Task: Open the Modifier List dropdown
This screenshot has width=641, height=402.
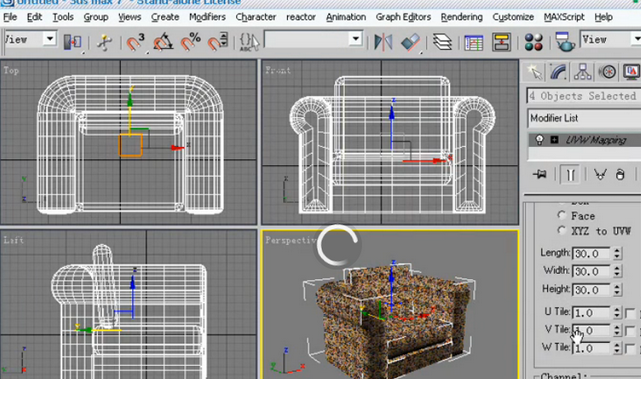Action: tap(584, 118)
